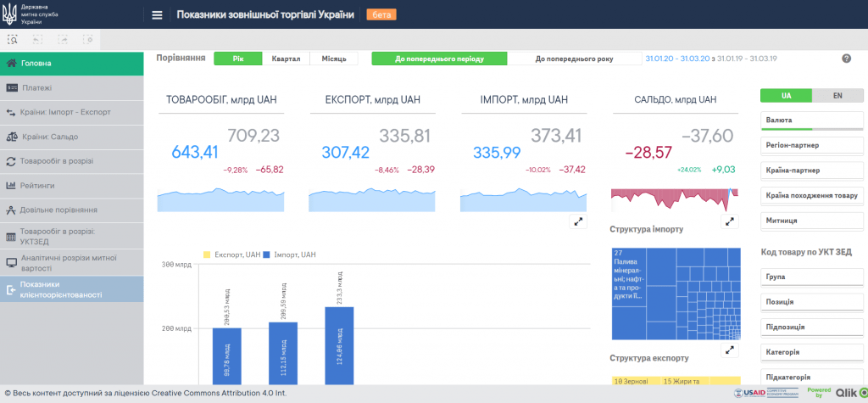Open the Країна-партнер filter dropdown
The width and height of the screenshot is (868, 403).
coord(812,171)
